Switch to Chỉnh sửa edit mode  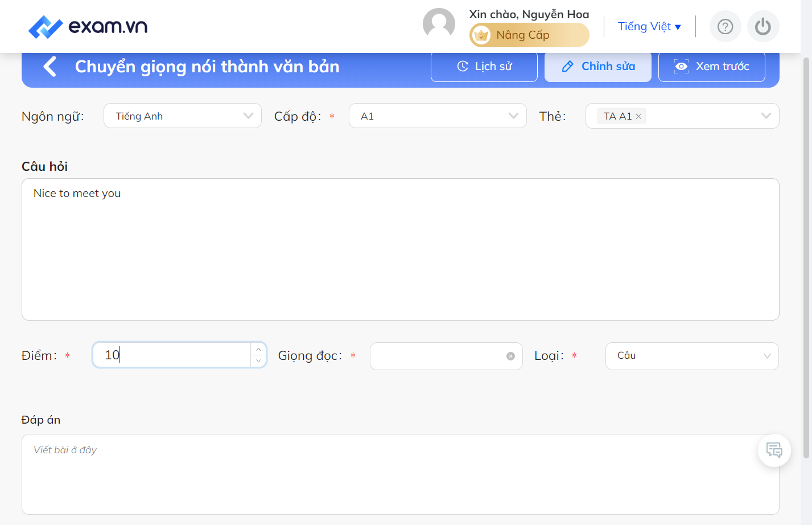[x=598, y=67]
